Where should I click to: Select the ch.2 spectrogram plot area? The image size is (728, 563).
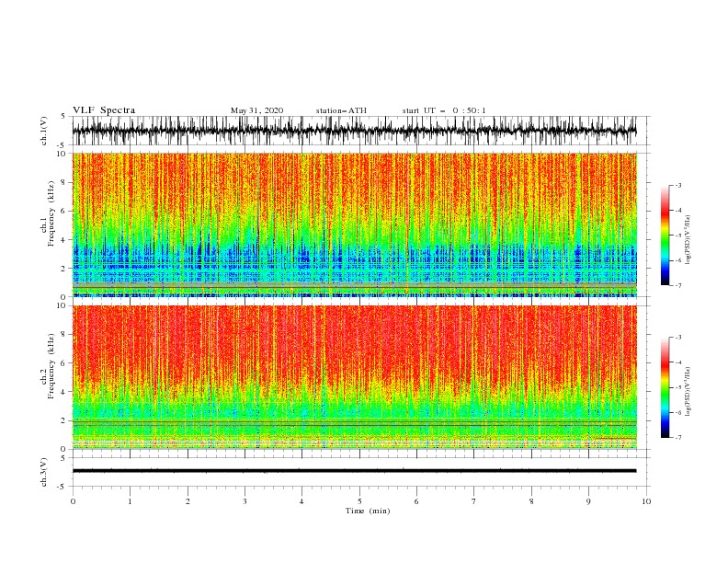click(354, 377)
